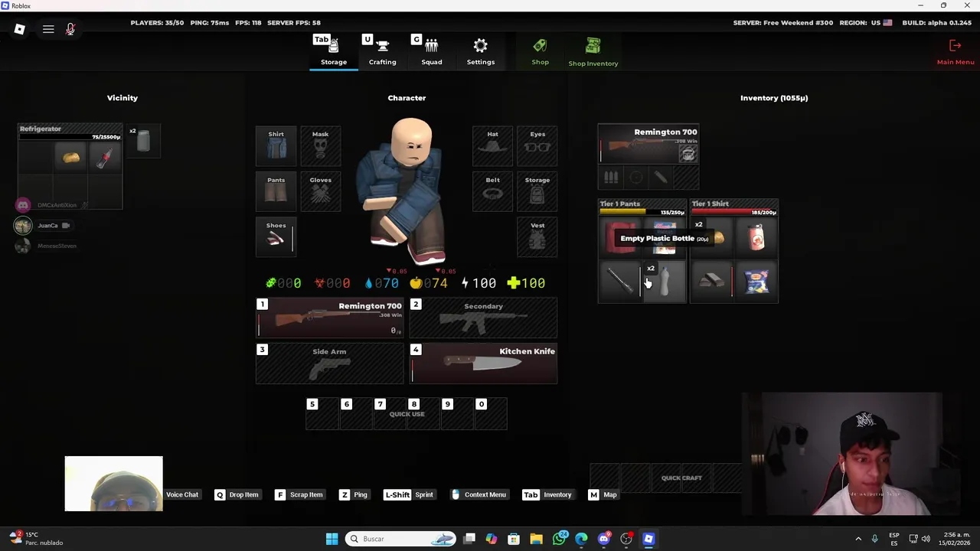Select the Eyes equipment slot
Screen dimensions: 980x551
point(537,145)
